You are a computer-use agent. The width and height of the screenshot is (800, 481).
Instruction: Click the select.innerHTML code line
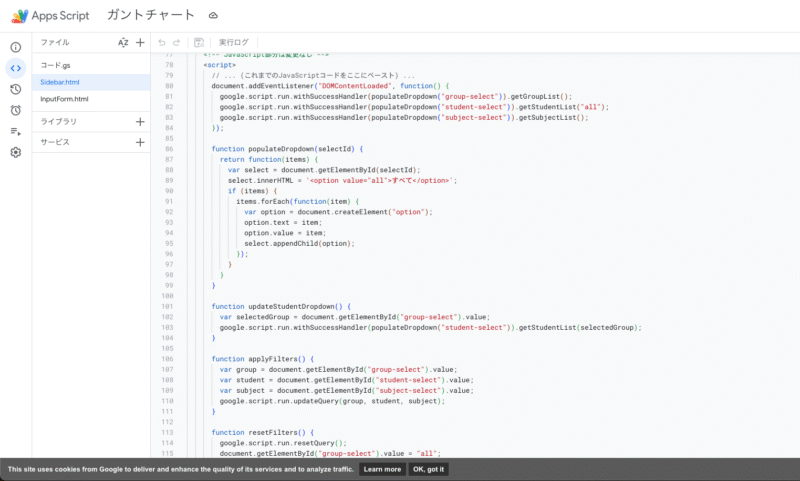[x=342, y=181]
